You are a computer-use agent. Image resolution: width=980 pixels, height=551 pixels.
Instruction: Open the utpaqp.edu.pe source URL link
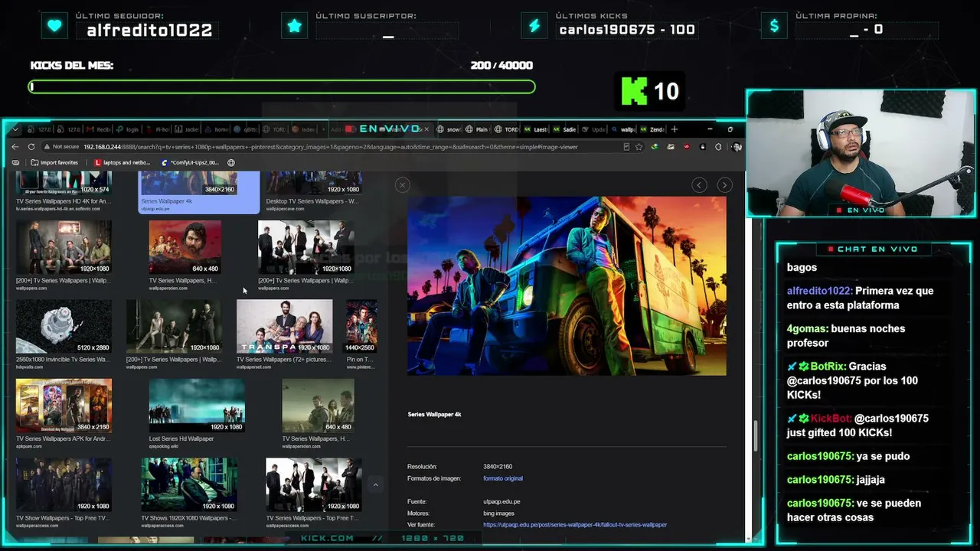tap(575, 525)
